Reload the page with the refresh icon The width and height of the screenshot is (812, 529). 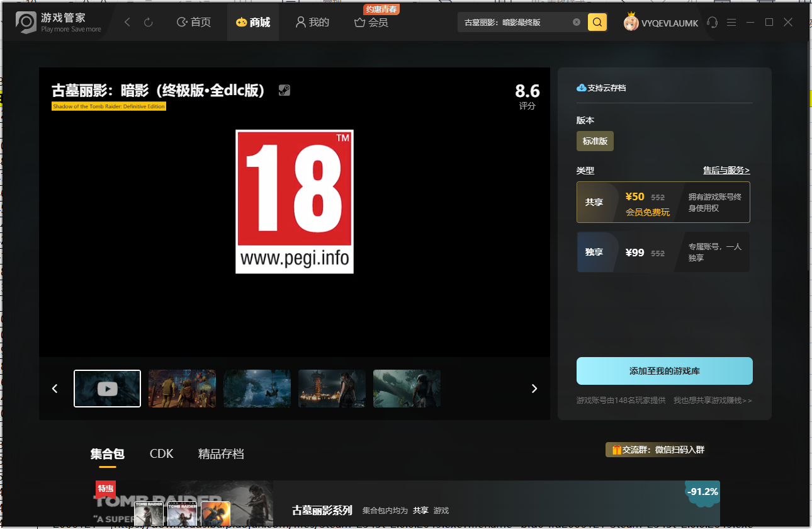149,23
